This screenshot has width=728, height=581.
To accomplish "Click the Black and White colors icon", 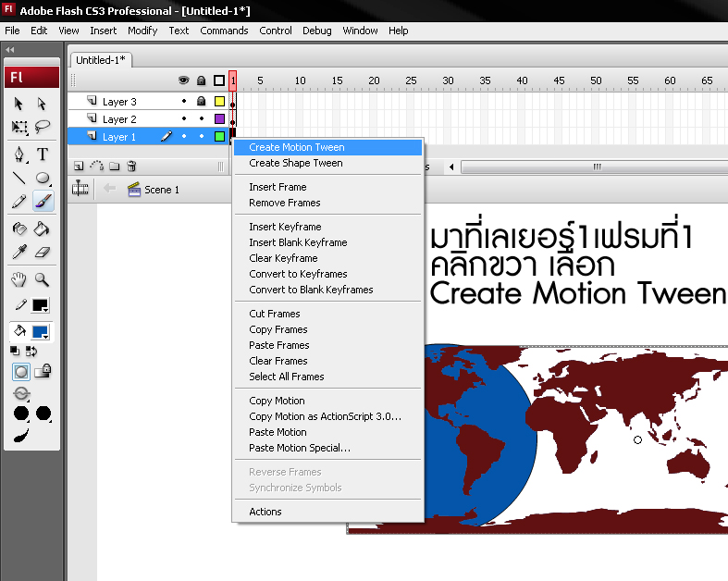I will tap(15, 352).
